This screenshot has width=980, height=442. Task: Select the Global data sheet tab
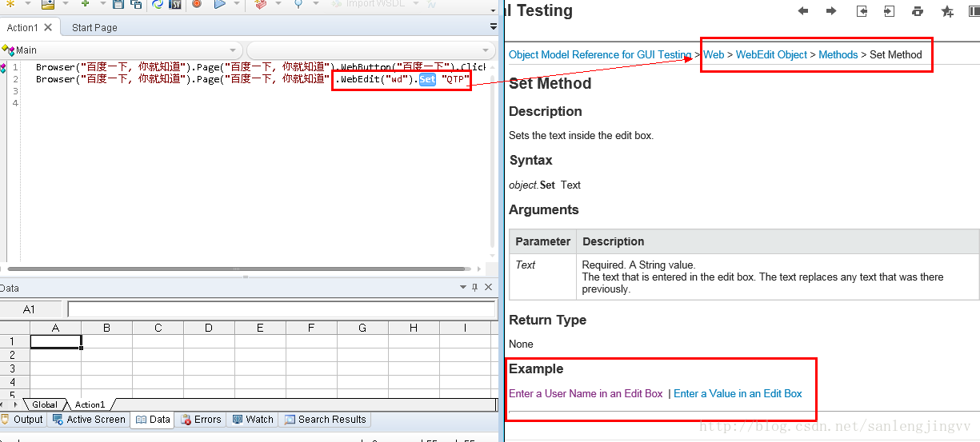click(45, 404)
